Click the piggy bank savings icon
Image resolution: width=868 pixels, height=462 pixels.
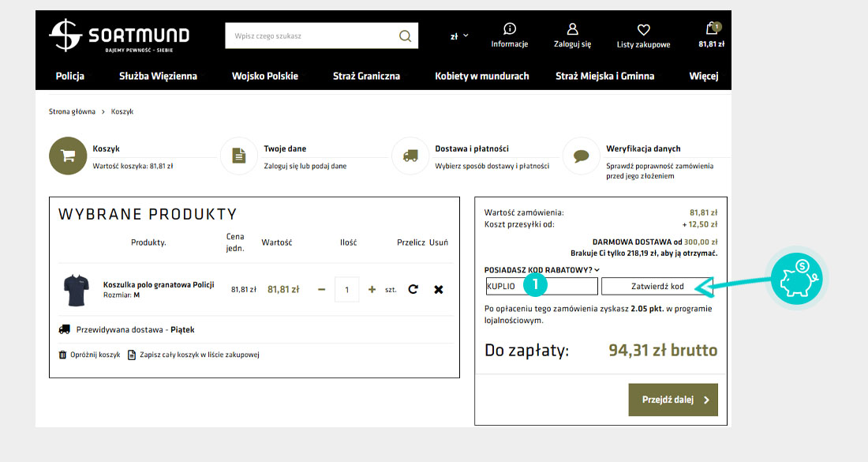click(x=795, y=279)
